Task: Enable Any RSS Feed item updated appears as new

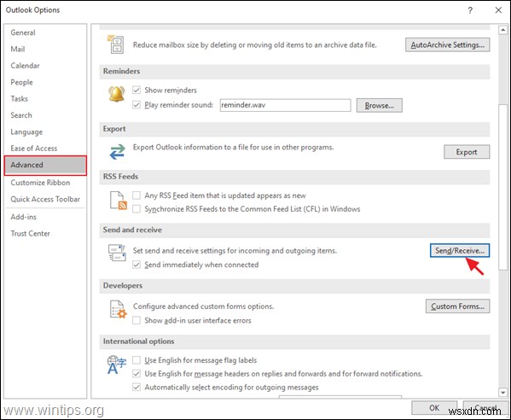Action: 136,195
